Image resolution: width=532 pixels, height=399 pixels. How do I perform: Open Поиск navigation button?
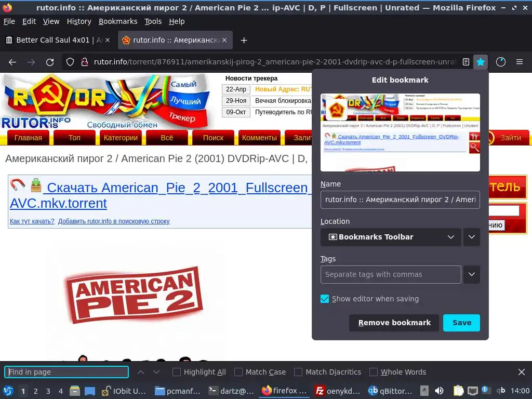click(x=213, y=138)
